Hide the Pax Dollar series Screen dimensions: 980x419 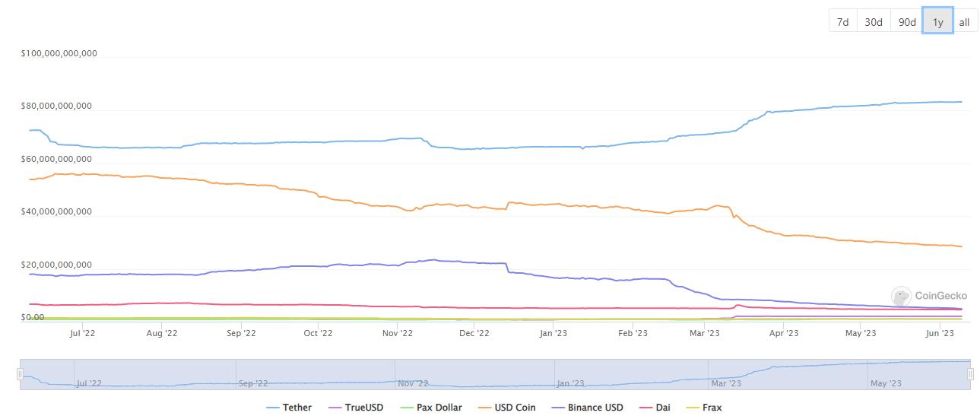coord(431,408)
